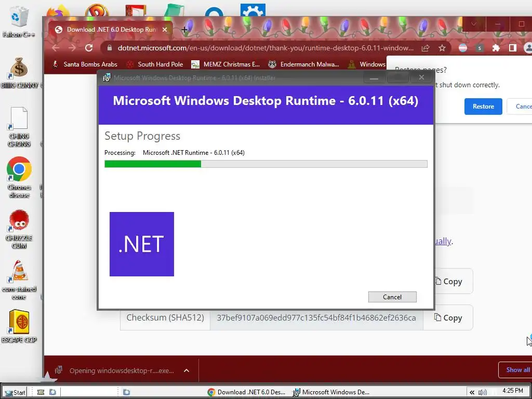The height and width of the screenshot is (399, 532).
Task: Open a new Chrome tab
Action: pos(184,30)
